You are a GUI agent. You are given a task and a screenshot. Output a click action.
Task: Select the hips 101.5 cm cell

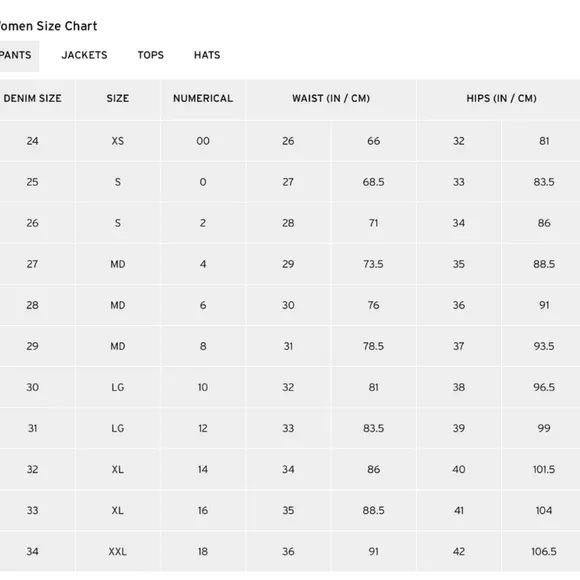tap(544, 469)
